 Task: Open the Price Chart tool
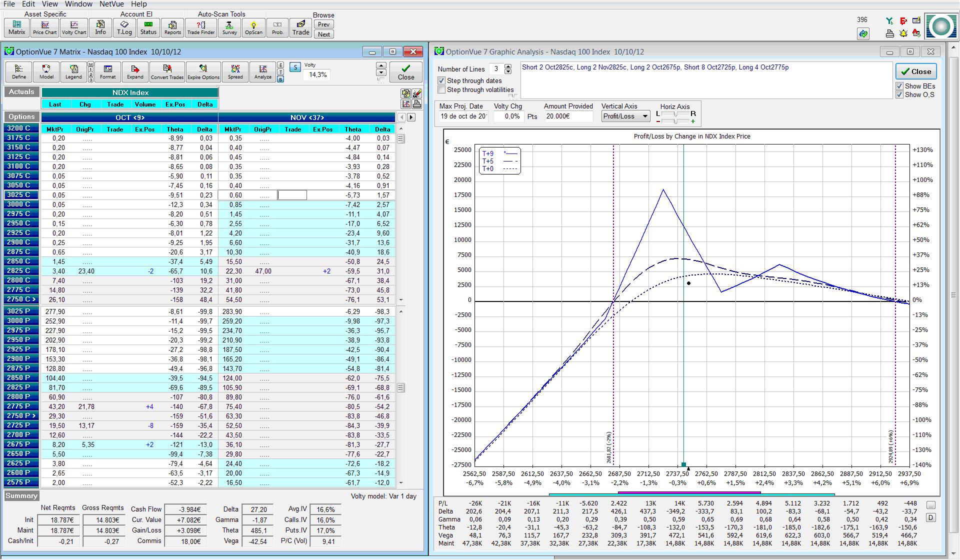45,27
